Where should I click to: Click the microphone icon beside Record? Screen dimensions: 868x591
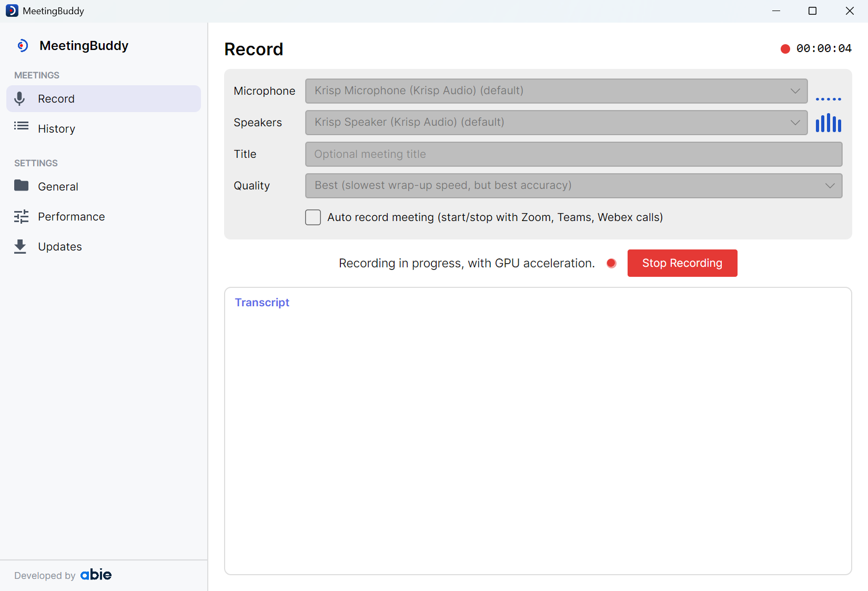coord(19,98)
